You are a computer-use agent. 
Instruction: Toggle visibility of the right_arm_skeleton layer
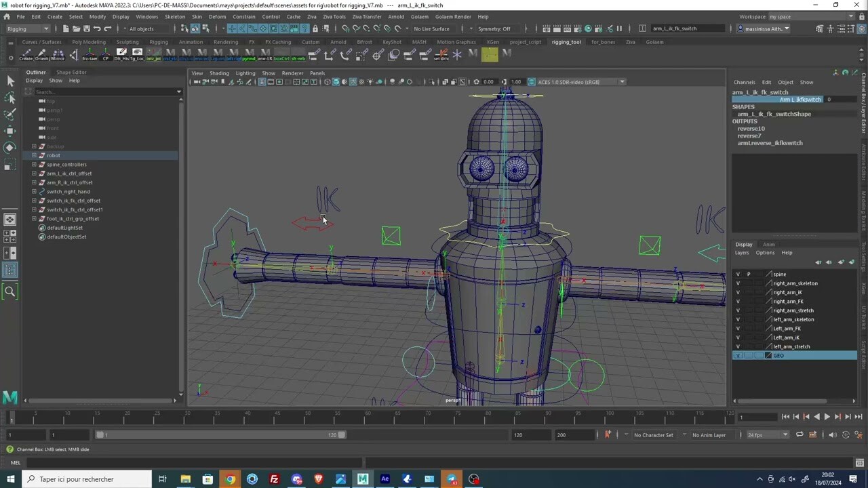738,283
